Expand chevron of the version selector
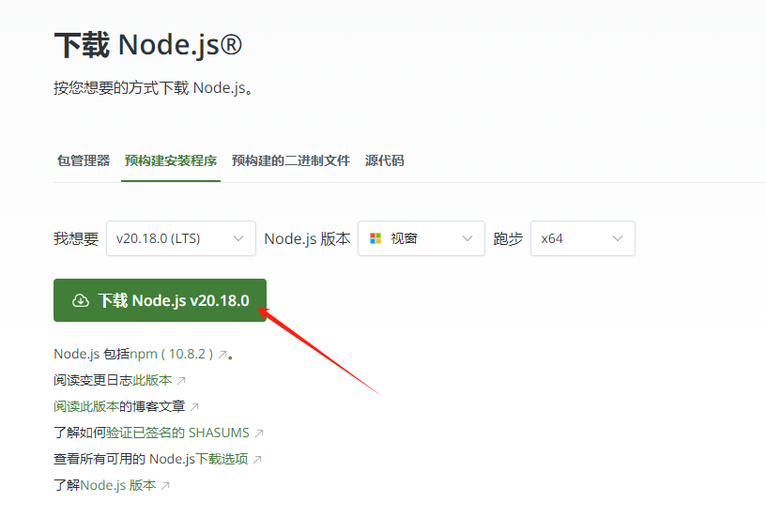Viewport: 766px width, 532px height. [238, 238]
